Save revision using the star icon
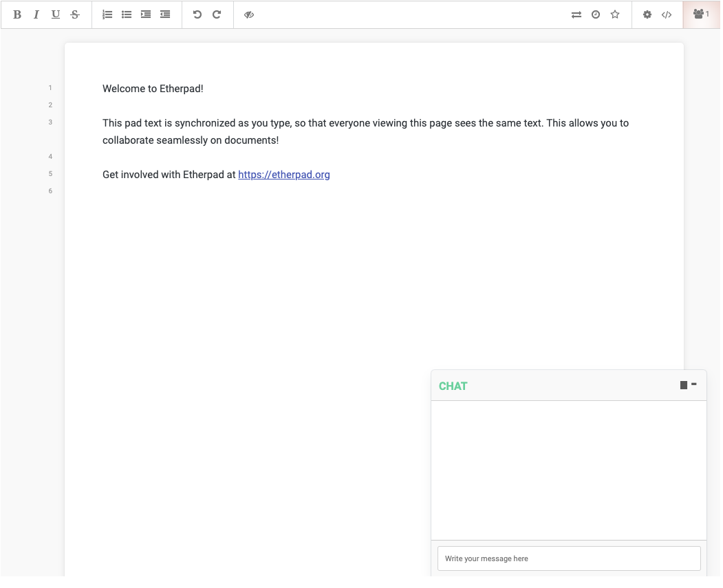Screen dimensions: 723x588 click(x=615, y=14)
